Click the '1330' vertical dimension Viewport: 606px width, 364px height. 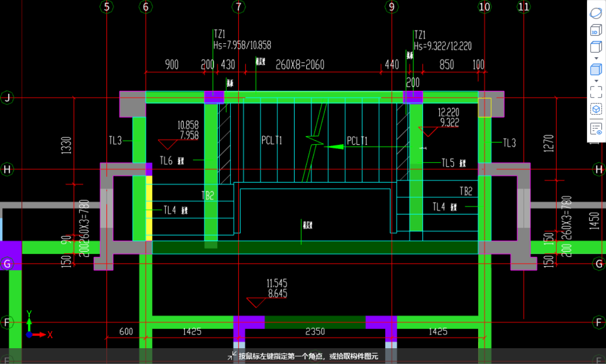click(66, 146)
